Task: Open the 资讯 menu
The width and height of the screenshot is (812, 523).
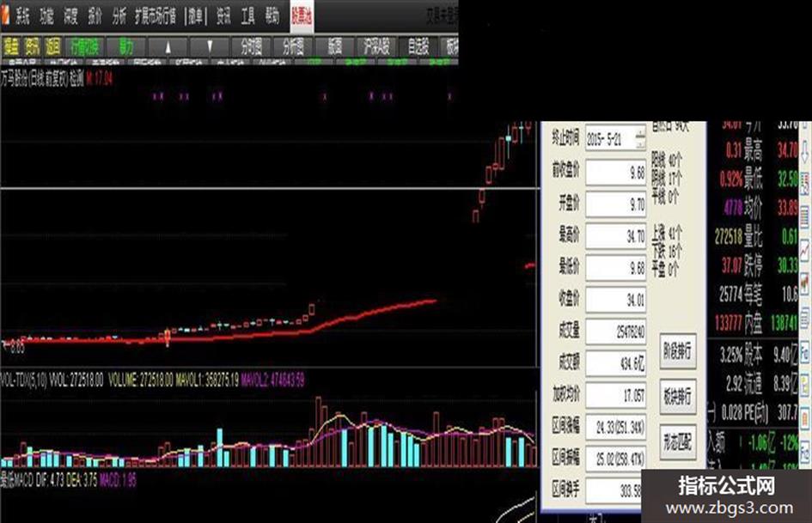Action: point(223,16)
